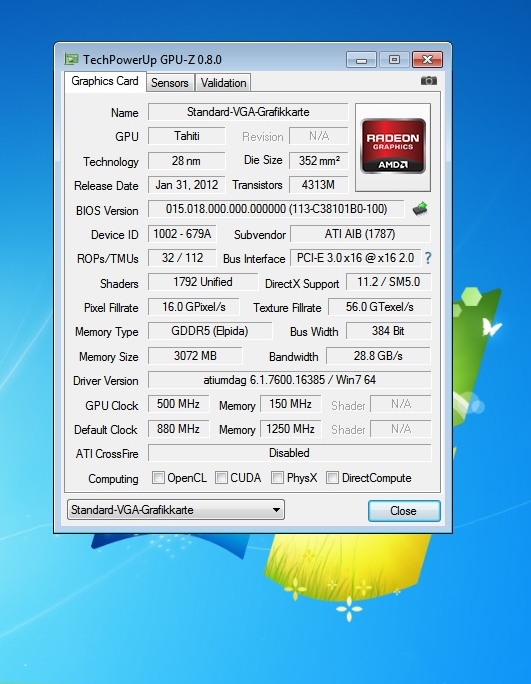Image resolution: width=531 pixels, height=684 pixels.
Task: Click the BIOS save chip icon
Action: (x=420, y=209)
